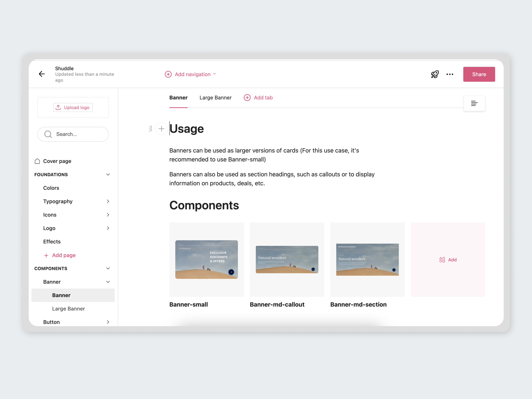Click the Add tab option
This screenshot has width=532, height=399.
pos(258,98)
